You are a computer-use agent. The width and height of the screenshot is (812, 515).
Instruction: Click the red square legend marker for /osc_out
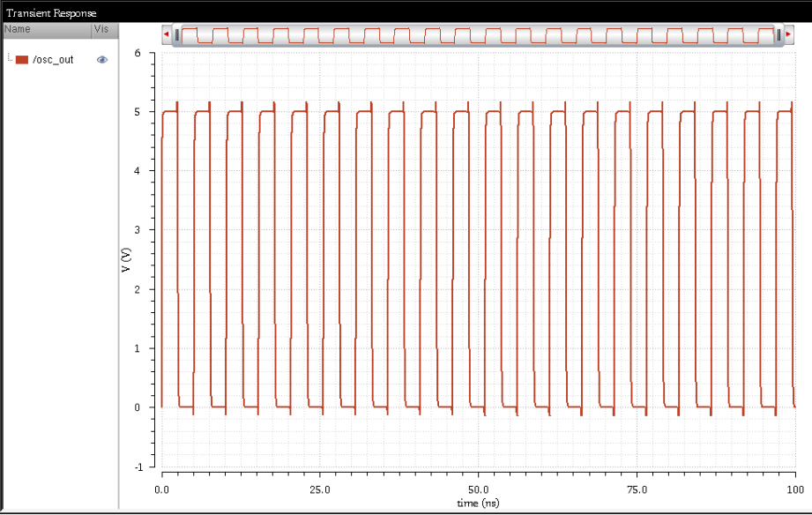[22, 60]
